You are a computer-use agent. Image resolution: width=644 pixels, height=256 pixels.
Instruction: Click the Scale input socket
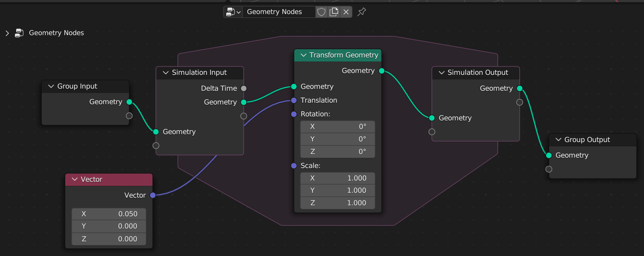pos(294,166)
